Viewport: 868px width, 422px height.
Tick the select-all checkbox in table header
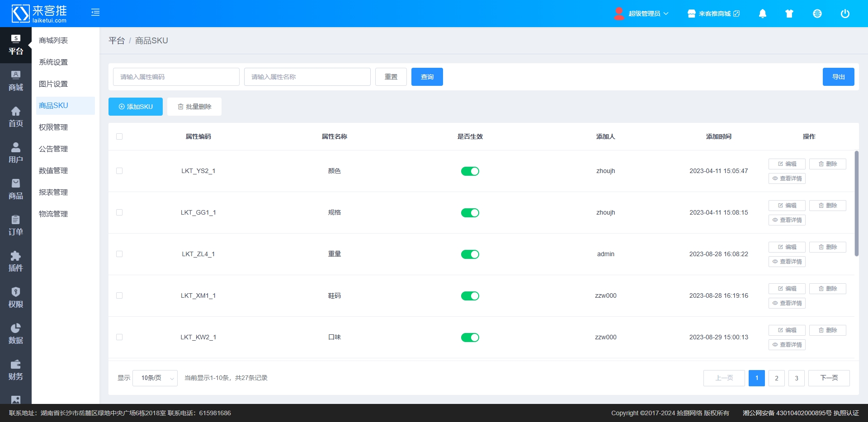tap(119, 136)
